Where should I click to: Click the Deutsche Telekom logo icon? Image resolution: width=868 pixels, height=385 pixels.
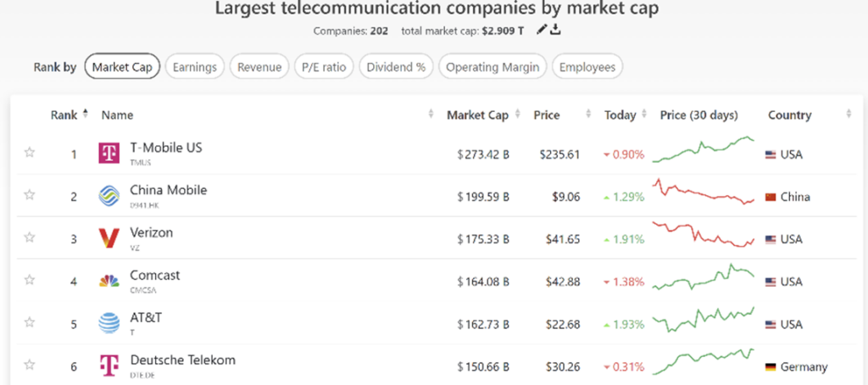[108, 365]
